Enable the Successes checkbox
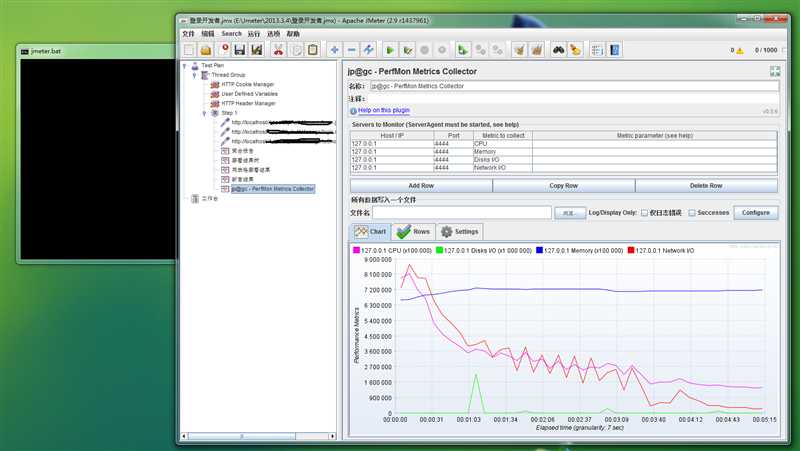 pyautogui.click(x=692, y=213)
